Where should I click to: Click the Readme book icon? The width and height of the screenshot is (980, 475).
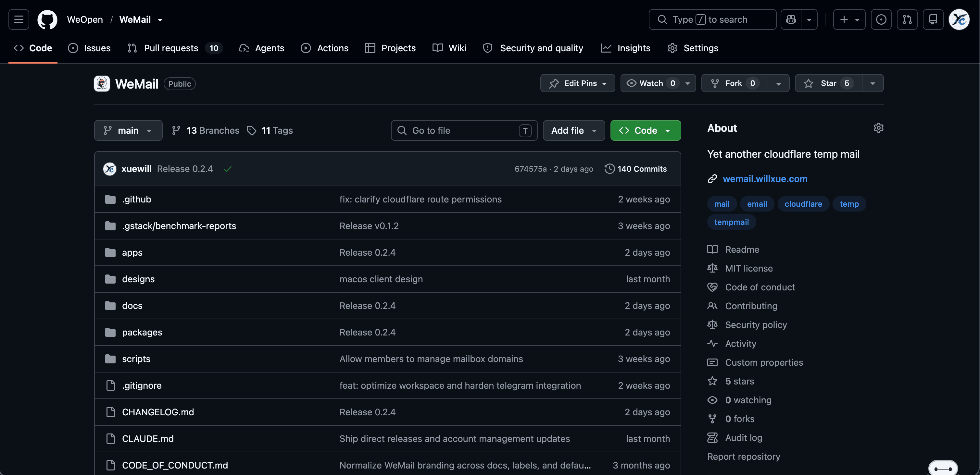[x=712, y=249]
